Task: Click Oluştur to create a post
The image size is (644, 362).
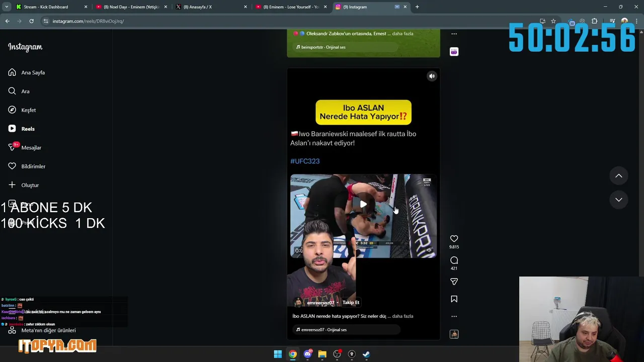Action: [x=24, y=185]
